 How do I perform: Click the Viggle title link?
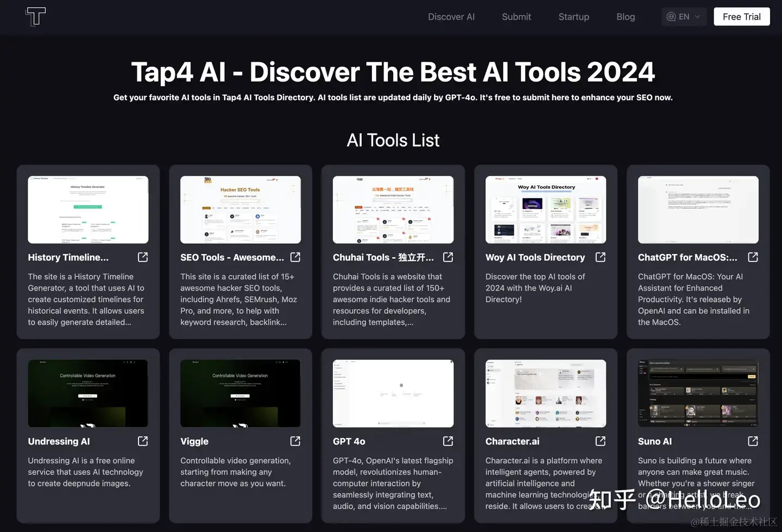194,441
